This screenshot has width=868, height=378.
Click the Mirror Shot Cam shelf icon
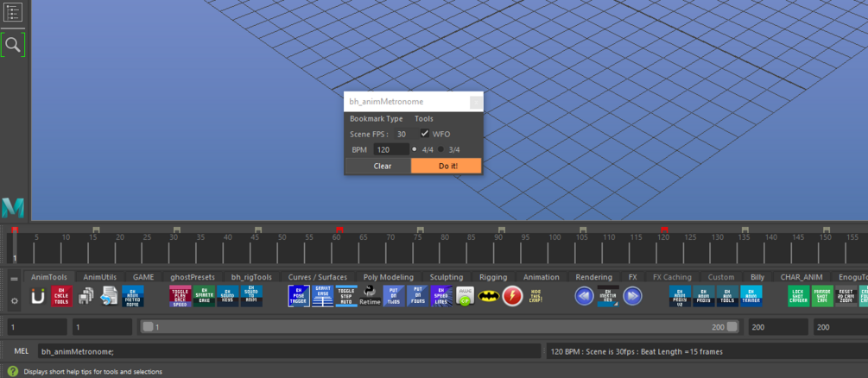[x=822, y=296]
